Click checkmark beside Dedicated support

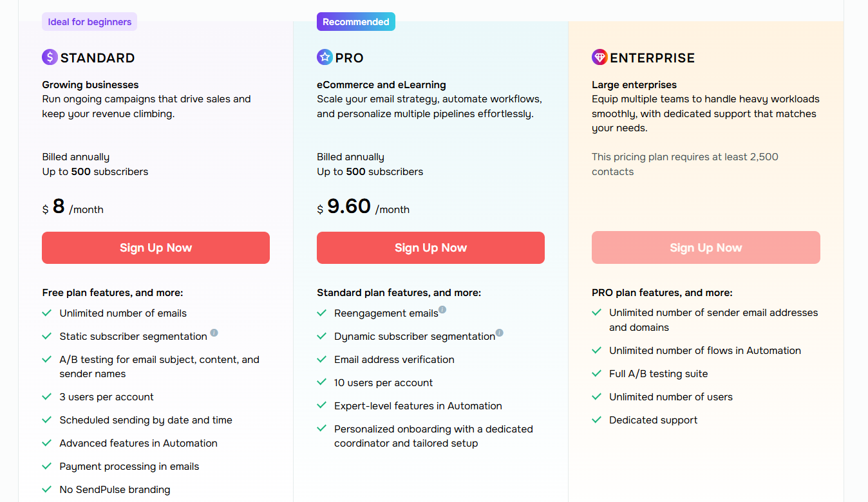597,420
